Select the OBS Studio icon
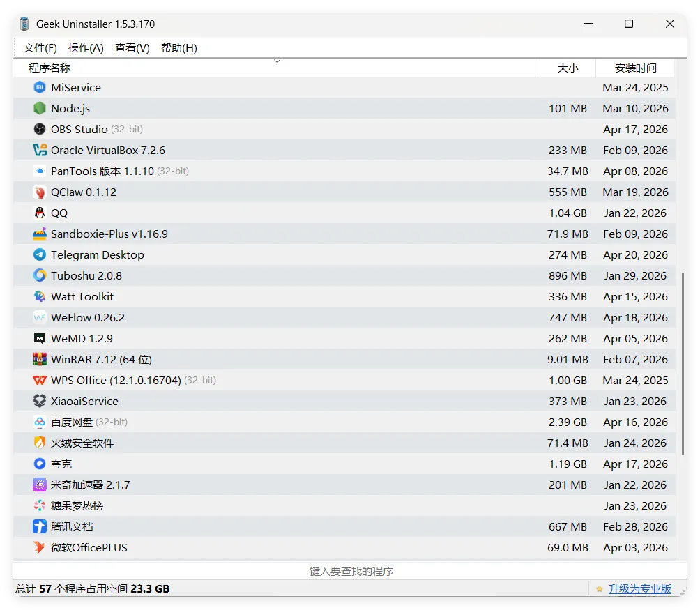 click(x=40, y=130)
